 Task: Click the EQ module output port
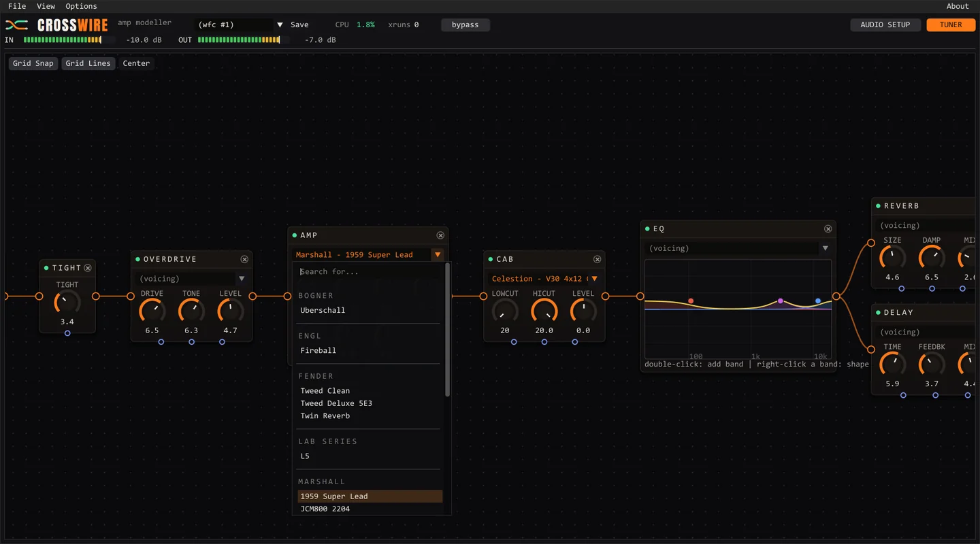(x=836, y=296)
